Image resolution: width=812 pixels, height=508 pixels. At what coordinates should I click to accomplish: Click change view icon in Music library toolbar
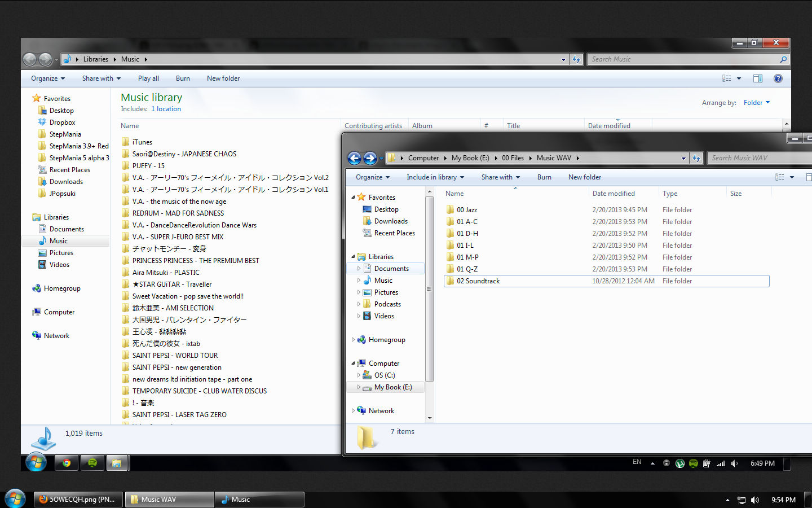[727, 78]
